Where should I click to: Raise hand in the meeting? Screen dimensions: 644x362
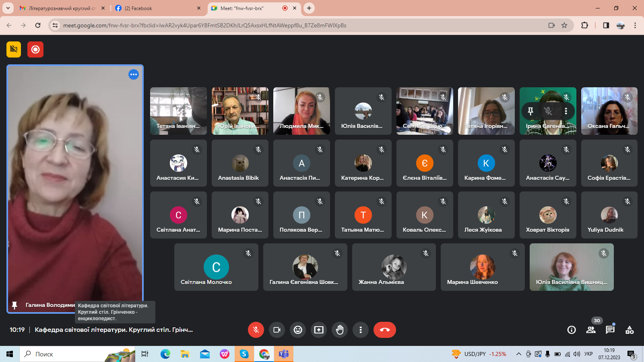pyautogui.click(x=340, y=330)
